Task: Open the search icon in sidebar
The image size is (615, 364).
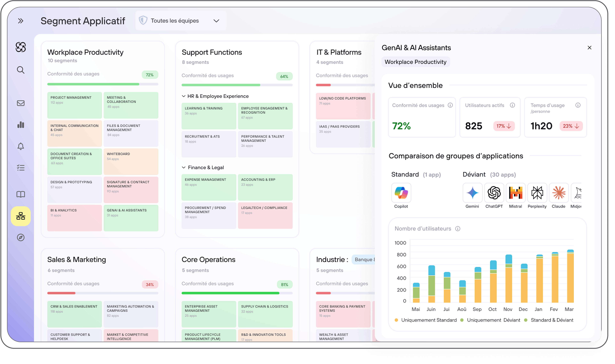Action: pyautogui.click(x=21, y=70)
